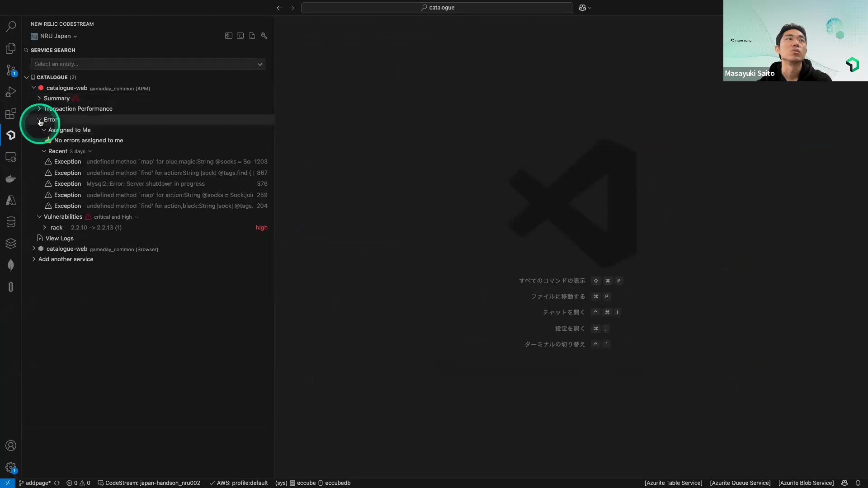Image resolution: width=868 pixels, height=488 pixels.
Task: Change the Recent 3 days filter
Action: [80, 151]
